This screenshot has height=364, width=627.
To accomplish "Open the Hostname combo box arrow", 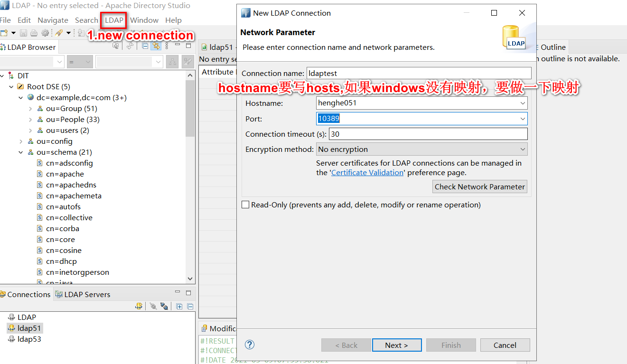I will coord(523,103).
